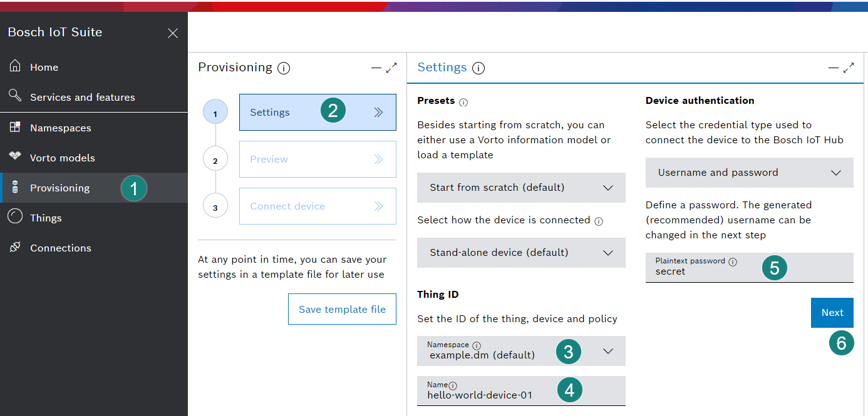Click the Connections plug icon
868x416 pixels.
click(x=15, y=248)
